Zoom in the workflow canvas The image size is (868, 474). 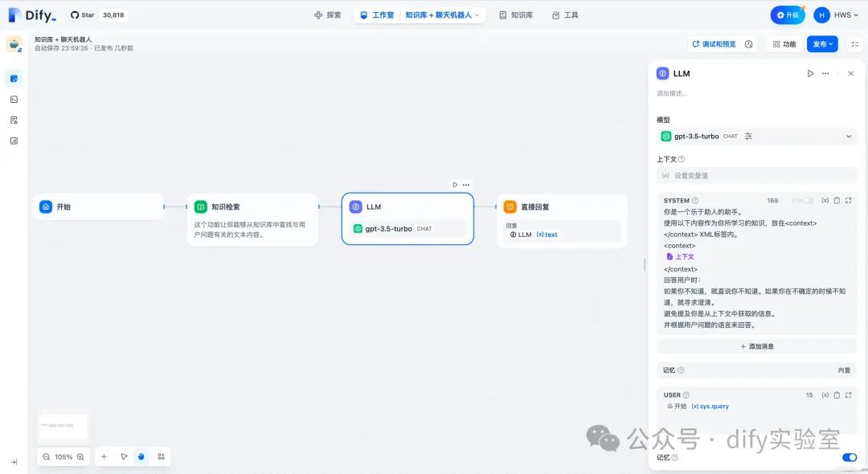click(80, 457)
